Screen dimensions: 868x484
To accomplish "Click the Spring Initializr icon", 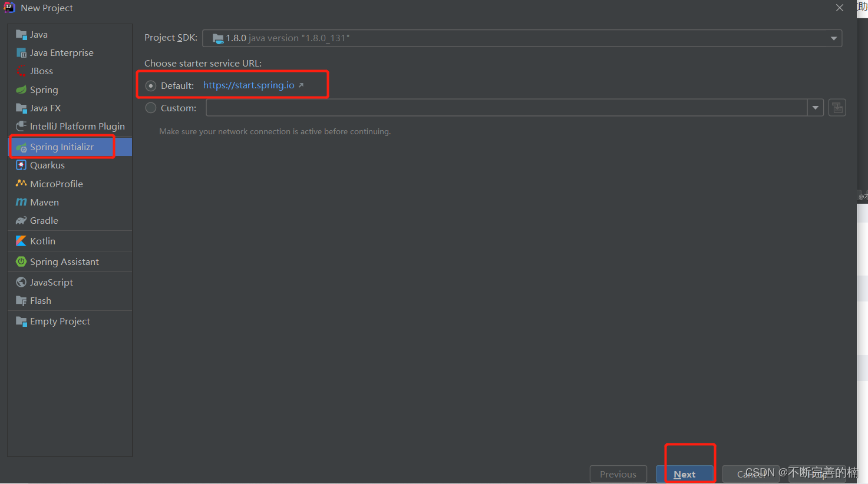I will 21,147.
